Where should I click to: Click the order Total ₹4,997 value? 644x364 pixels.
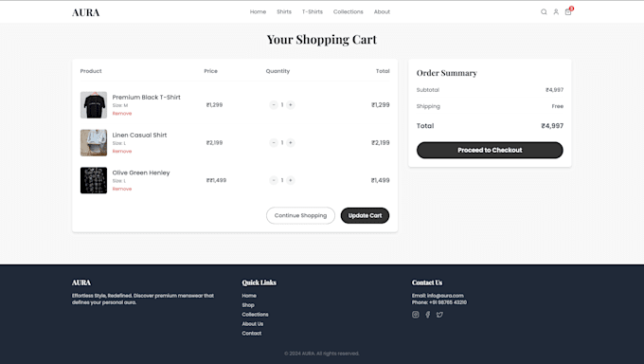(552, 126)
